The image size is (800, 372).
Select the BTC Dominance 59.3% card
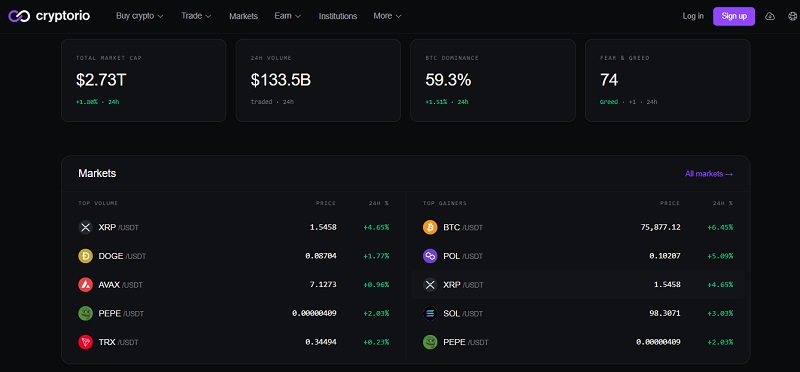493,81
